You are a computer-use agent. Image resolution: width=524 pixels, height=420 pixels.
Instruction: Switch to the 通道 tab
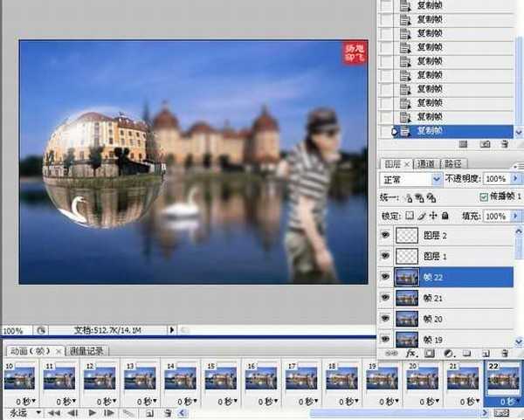pos(426,163)
